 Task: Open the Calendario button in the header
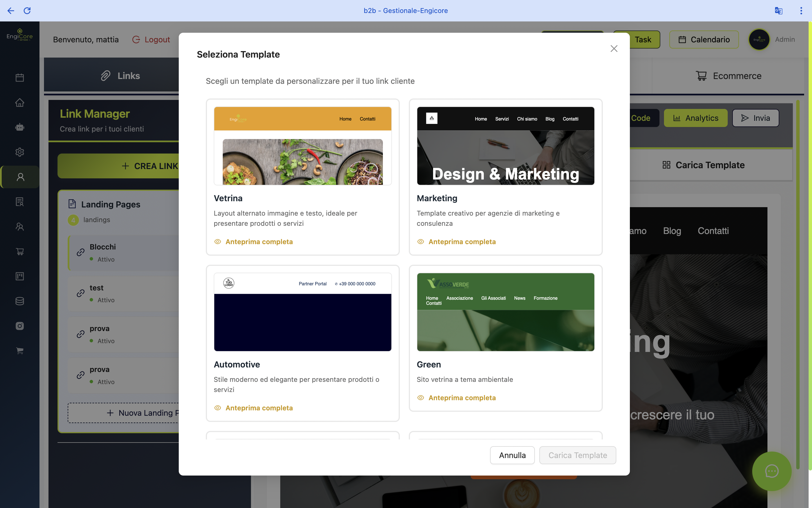(704, 40)
